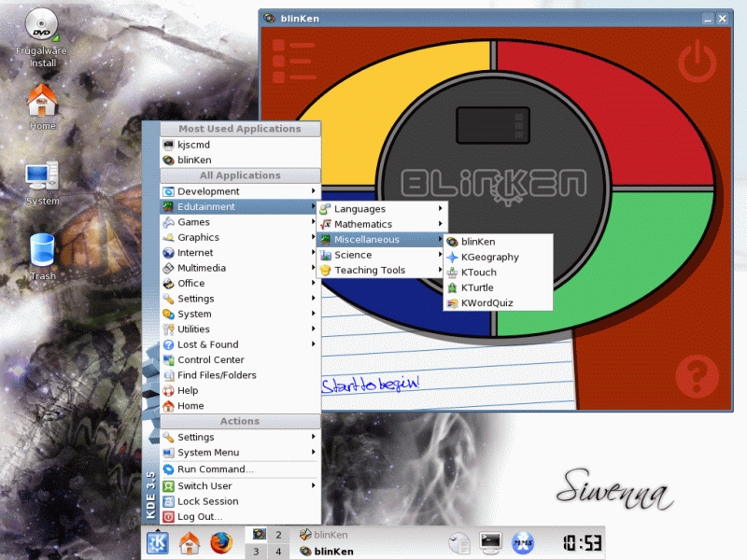Viewport: 747px width, 560px height.
Task: Switch to virtual desktop 4
Action: (x=278, y=552)
